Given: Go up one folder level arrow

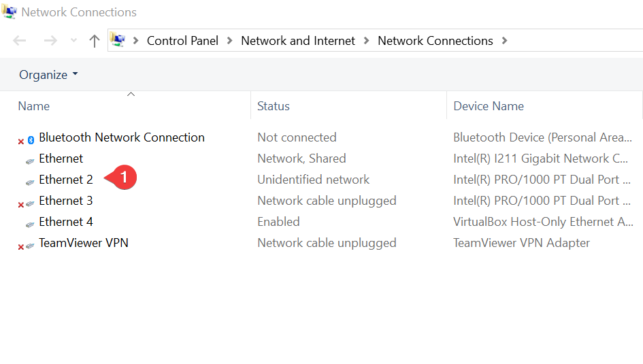Looking at the screenshot, I should coord(95,41).
